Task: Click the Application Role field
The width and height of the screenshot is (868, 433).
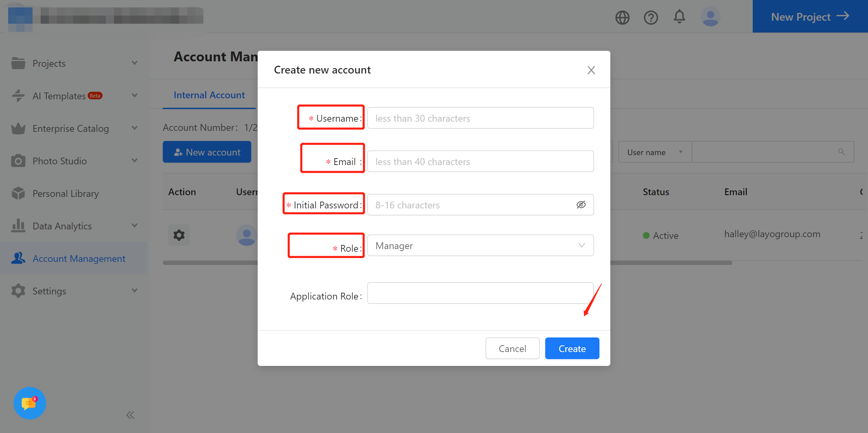Action: [480, 293]
